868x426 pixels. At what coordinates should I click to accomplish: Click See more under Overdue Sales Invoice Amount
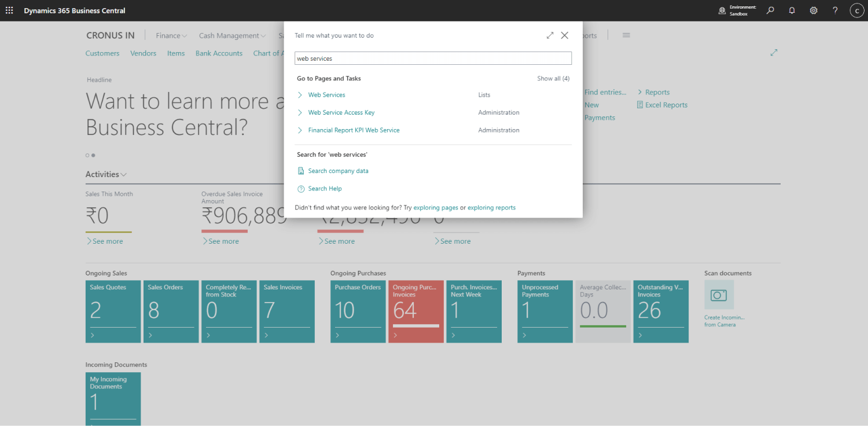point(220,241)
